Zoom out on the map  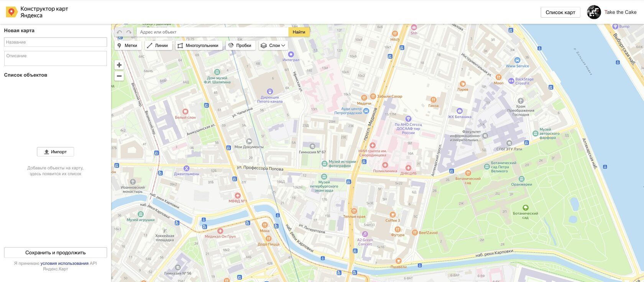(x=119, y=76)
